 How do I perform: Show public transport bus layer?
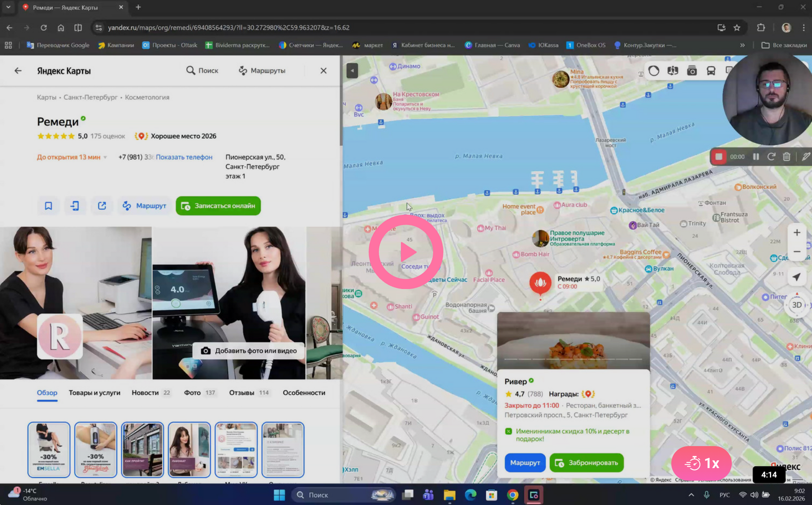[711, 71]
